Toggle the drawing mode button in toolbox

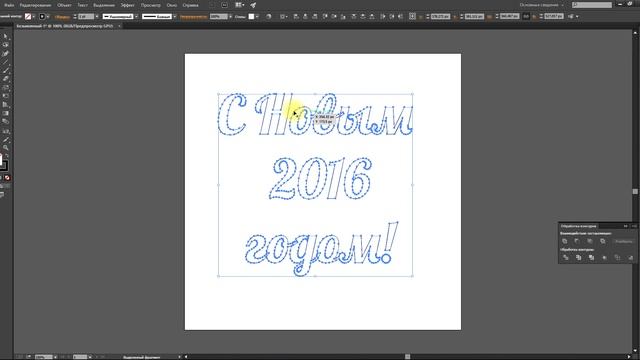click(5, 186)
